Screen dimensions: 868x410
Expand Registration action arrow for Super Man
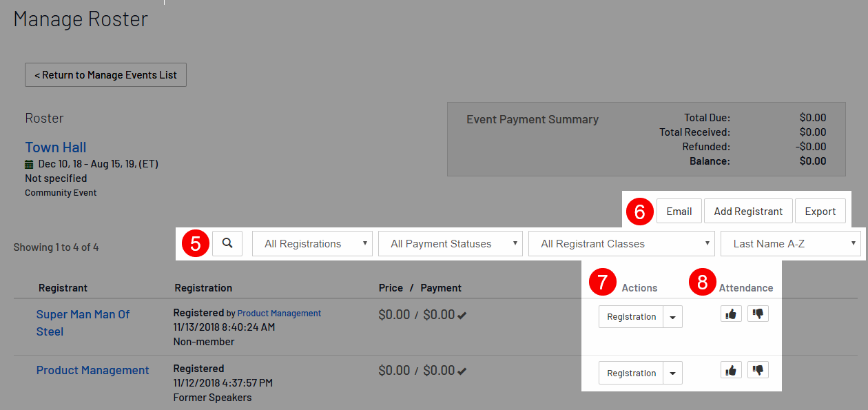pos(672,317)
